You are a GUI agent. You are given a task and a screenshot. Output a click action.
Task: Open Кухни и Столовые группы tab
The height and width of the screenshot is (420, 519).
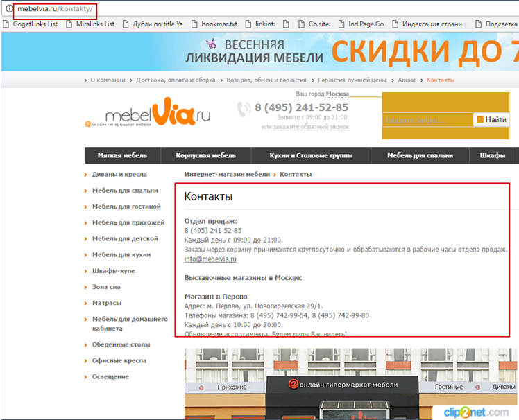[311, 155]
